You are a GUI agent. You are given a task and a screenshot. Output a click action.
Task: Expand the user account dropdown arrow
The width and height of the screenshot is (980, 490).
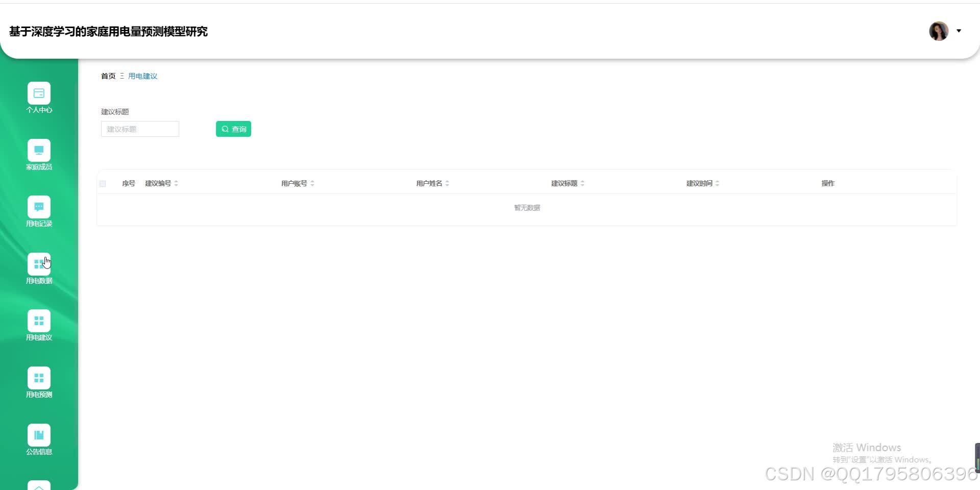coord(959,31)
